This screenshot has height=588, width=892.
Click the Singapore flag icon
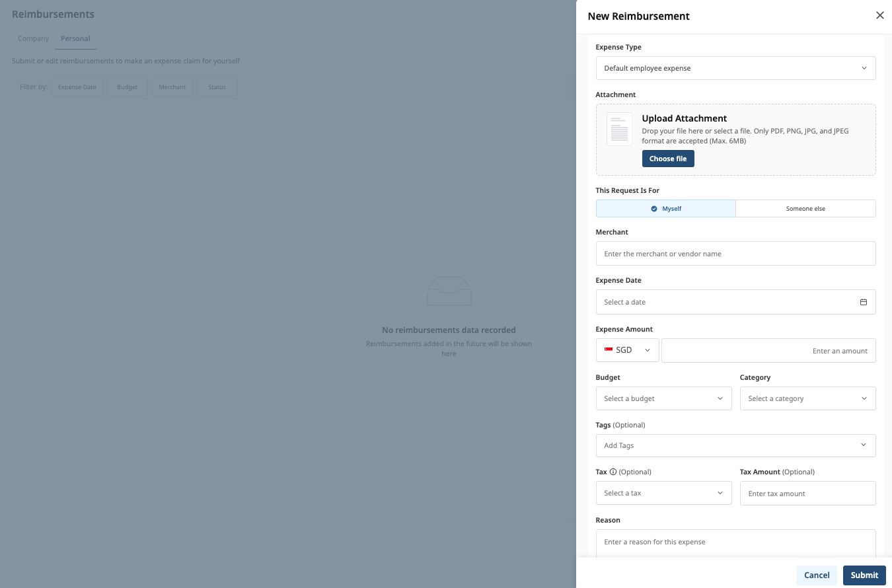609,350
